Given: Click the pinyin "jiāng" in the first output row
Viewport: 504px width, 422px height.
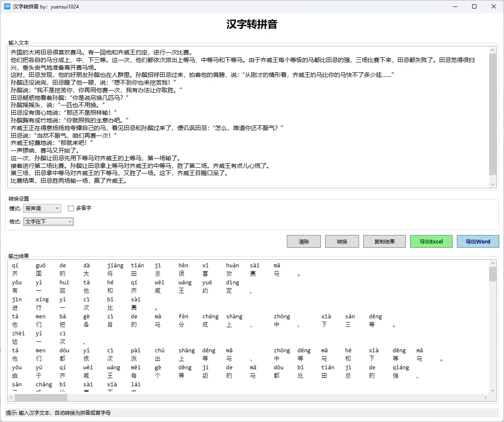Looking at the screenshot, I should [116, 266].
